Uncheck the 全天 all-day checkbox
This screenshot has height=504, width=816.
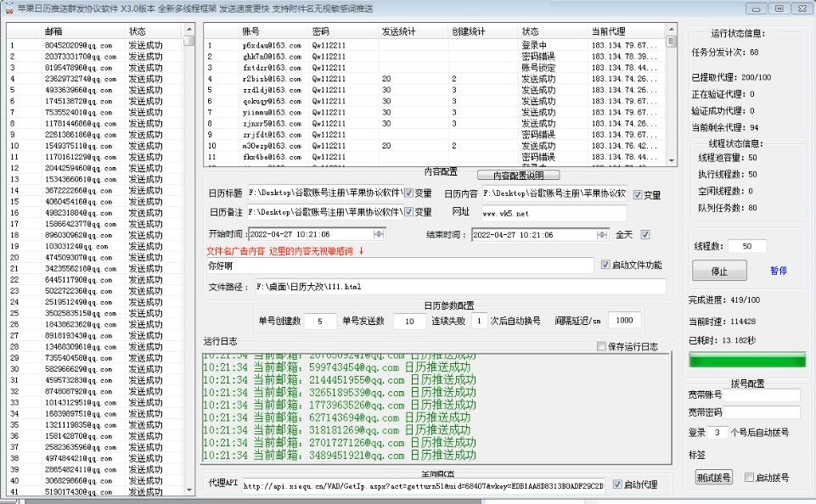coord(644,234)
